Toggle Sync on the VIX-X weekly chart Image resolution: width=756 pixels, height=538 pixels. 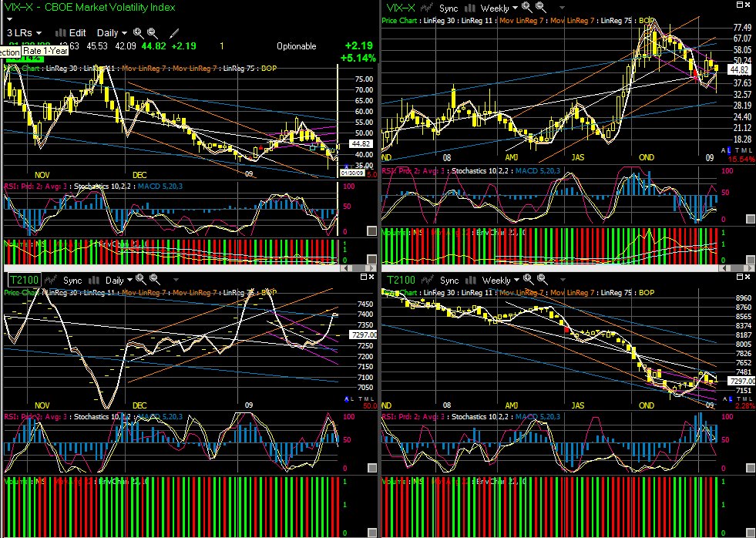coord(449,8)
